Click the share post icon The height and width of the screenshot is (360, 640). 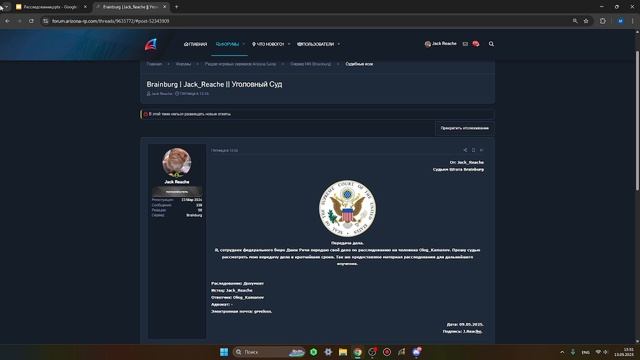[x=465, y=150]
